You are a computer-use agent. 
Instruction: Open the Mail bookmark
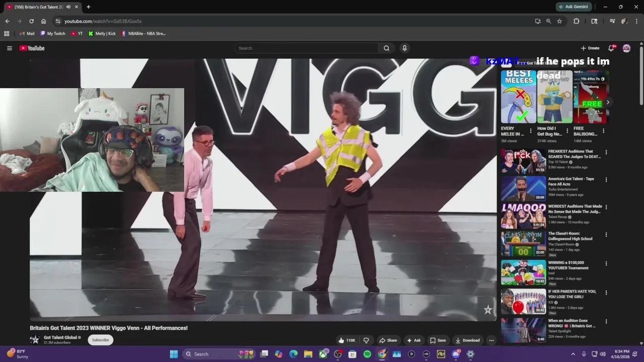click(27, 34)
